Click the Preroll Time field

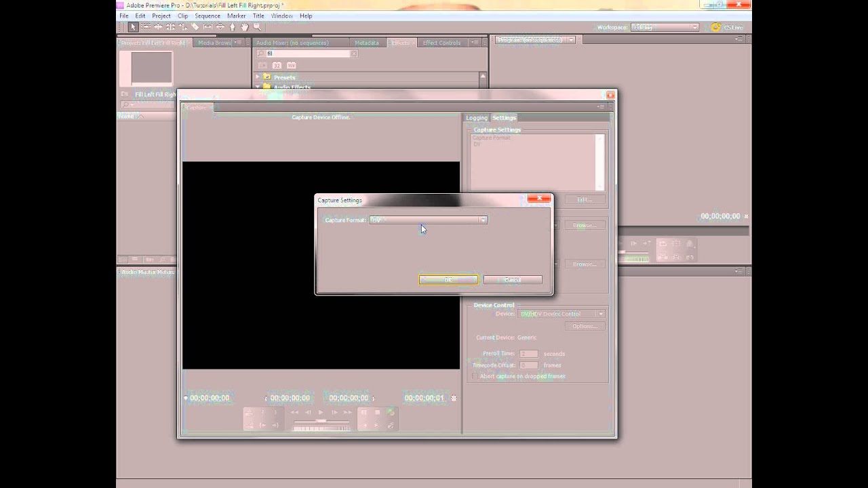[529, 354]
